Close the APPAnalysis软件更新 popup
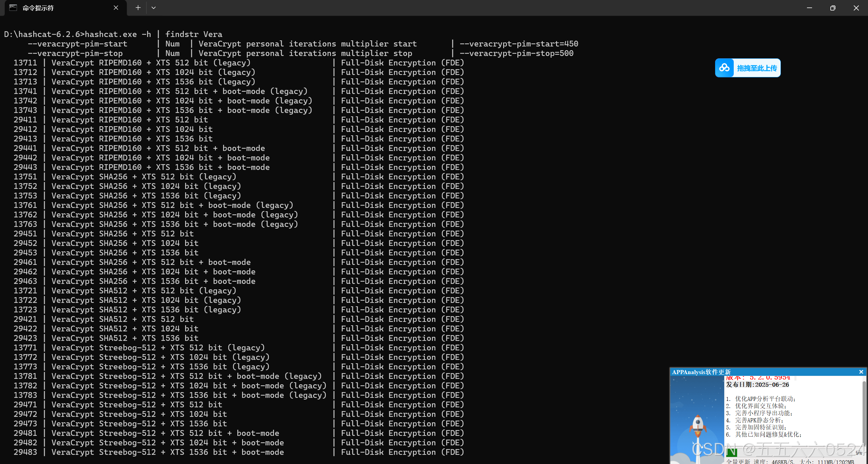Viewport: 868px width, 464px height. coord(861,372)
